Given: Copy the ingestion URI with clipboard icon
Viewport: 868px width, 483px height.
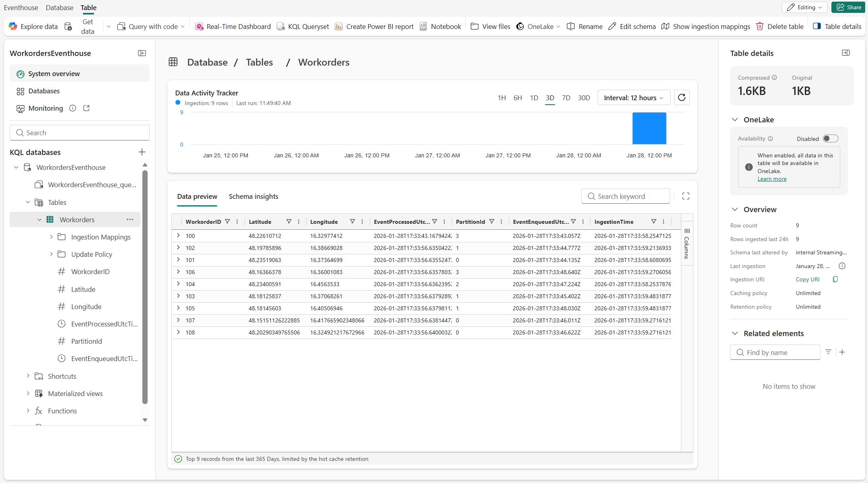Looking at the screenshot, I should [x=835, y=279].
